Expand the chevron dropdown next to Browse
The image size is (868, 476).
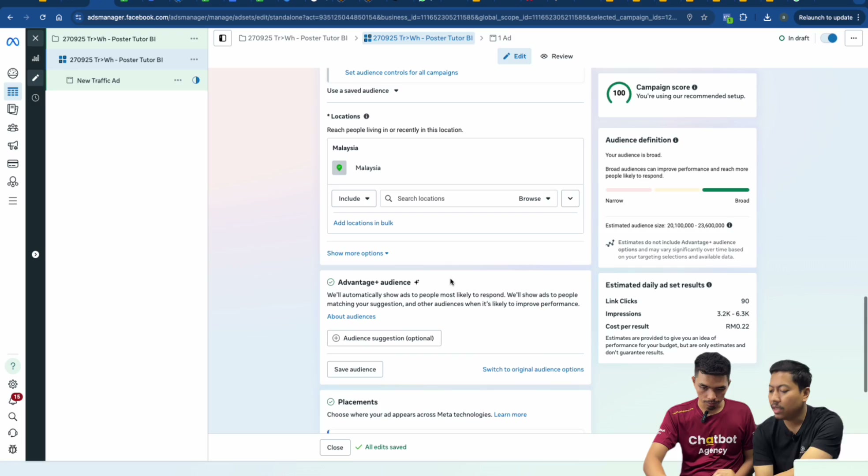[570, 199]
